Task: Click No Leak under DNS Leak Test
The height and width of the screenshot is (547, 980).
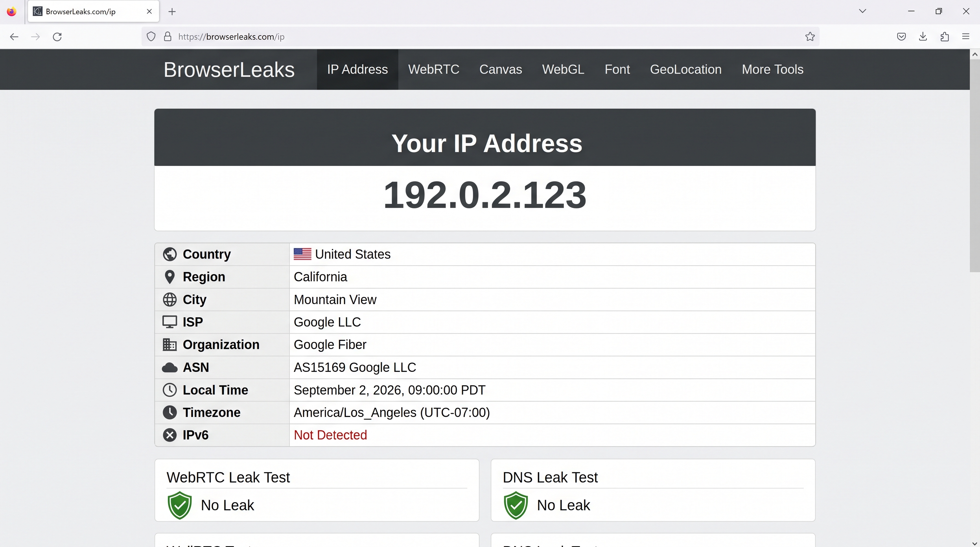Action: [x=563, y=505]
